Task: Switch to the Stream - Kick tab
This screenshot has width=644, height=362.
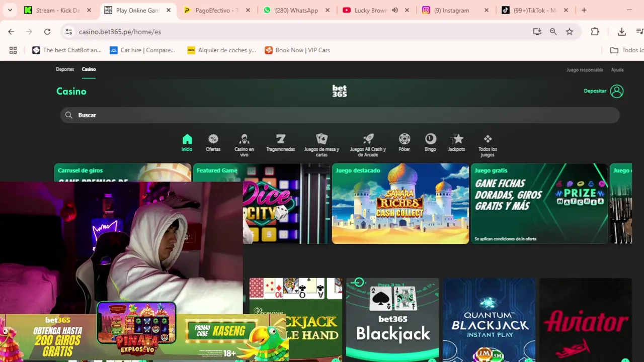Action: click(x=58, y=10)
